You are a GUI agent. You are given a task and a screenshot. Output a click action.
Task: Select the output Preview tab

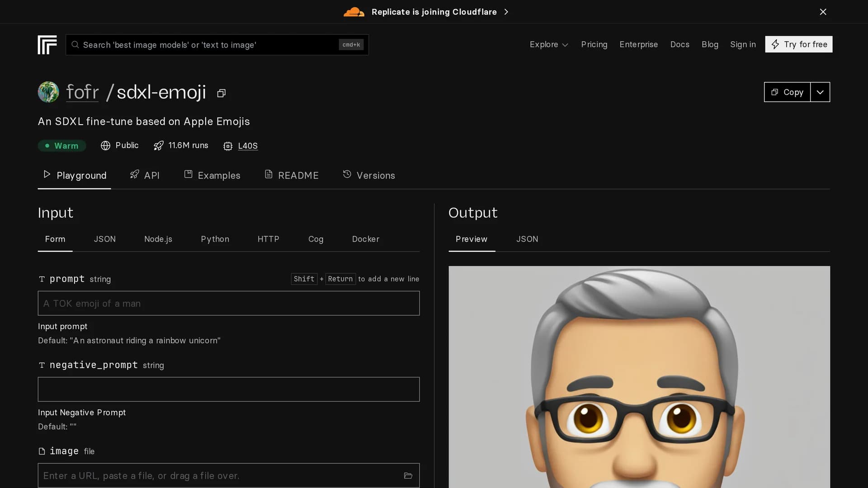point(472,239)
